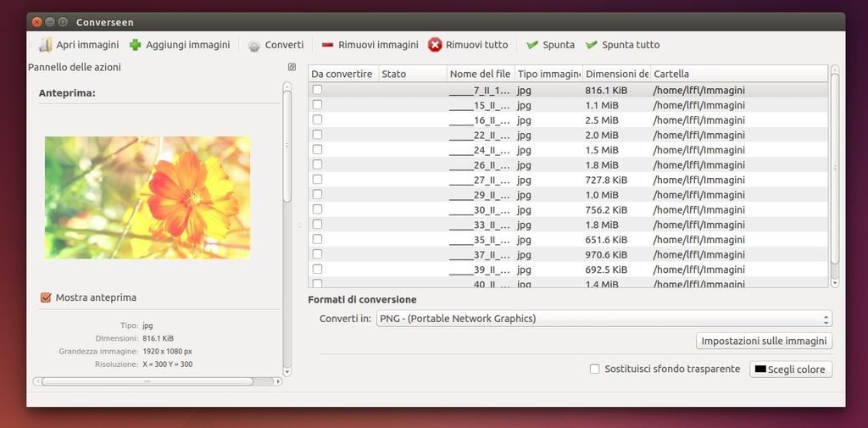Click the file list's vertical scrollbar down arrow
The image size is (868, 428).
pyautogui.click(x=835, y=282)
